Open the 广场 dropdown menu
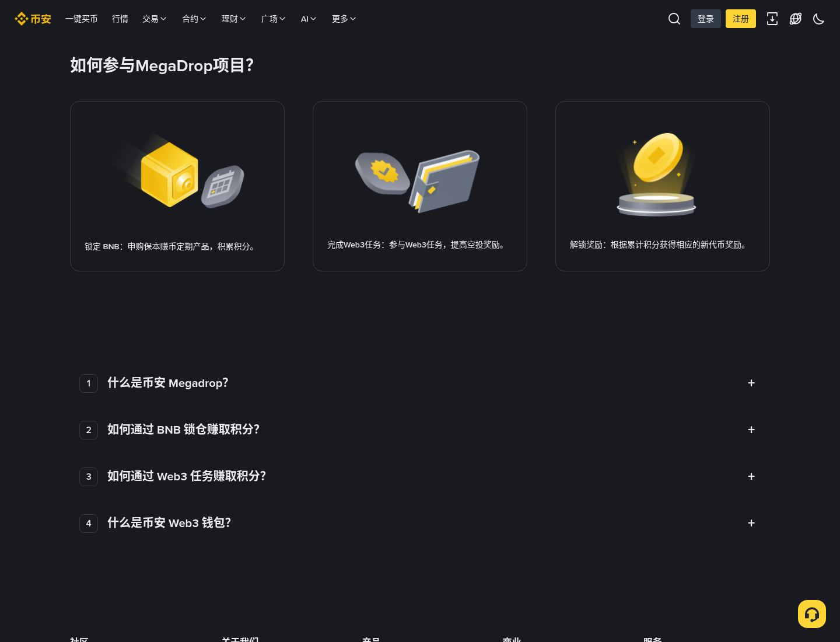 (274, 19)
